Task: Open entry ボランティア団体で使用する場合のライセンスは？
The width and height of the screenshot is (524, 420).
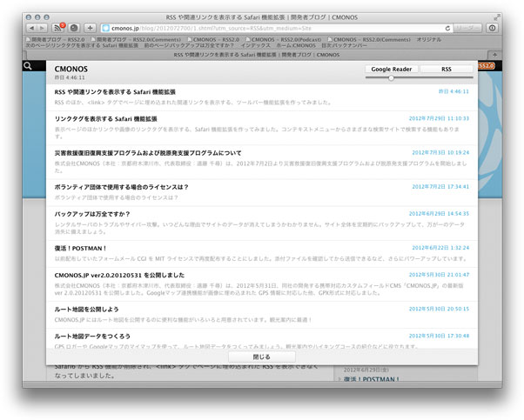Action: [121, 187]
